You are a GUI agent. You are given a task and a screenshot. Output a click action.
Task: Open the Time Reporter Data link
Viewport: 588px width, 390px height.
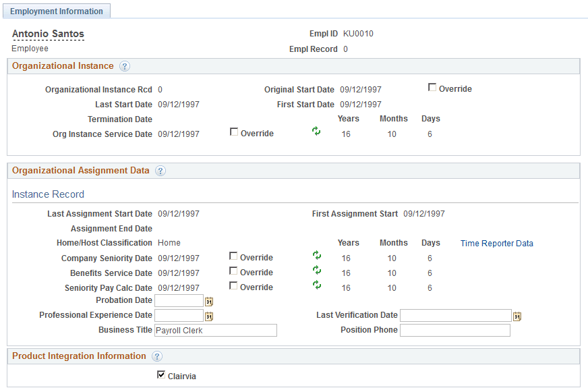pos(496,243)
